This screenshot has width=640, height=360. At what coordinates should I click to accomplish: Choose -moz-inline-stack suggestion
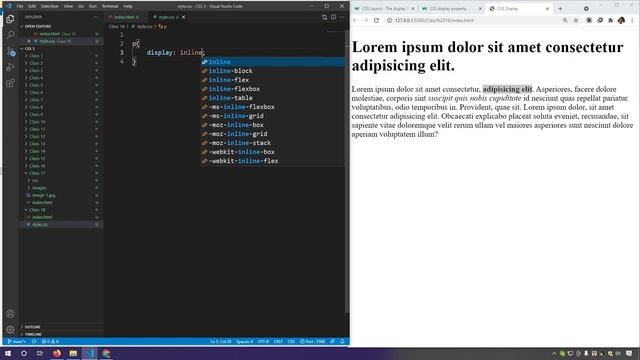pos(273,143)
